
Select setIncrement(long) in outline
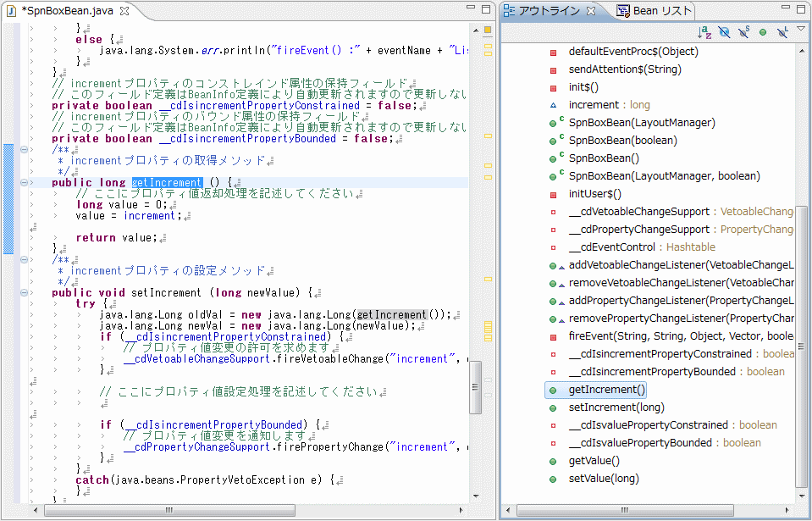coord(616,407)
